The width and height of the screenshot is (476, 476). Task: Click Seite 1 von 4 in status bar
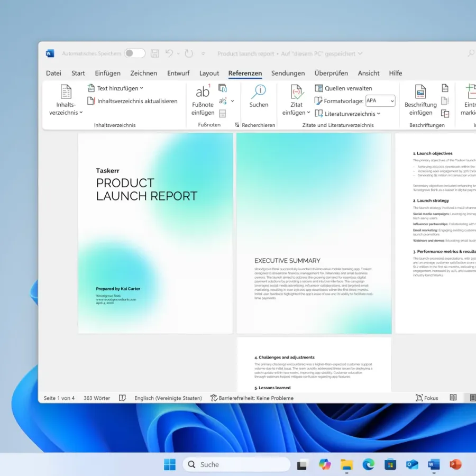tap(59, 398)
